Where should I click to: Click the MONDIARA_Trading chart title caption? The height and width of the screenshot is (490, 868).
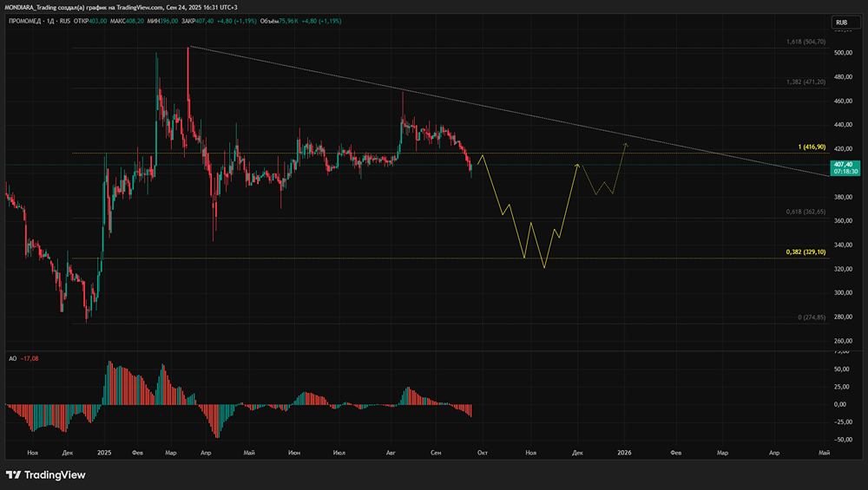coord(121,7)
